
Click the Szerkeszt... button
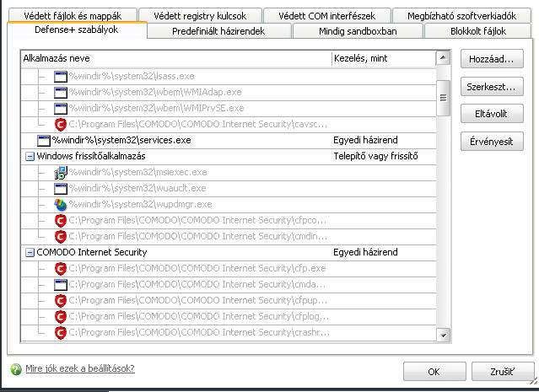492,87
